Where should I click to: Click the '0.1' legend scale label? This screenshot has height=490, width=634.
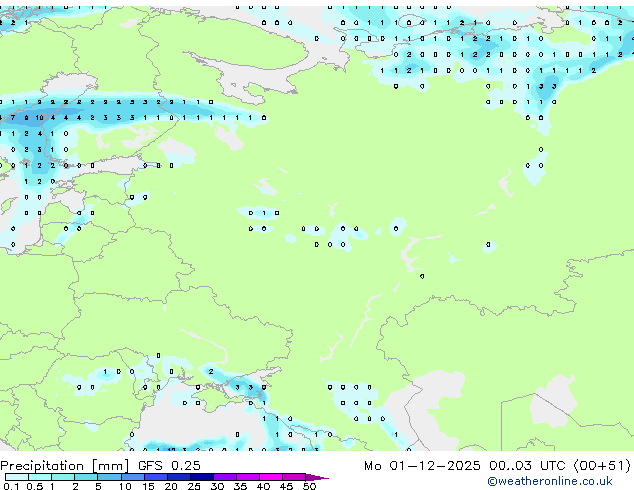[x=11, y=486]
